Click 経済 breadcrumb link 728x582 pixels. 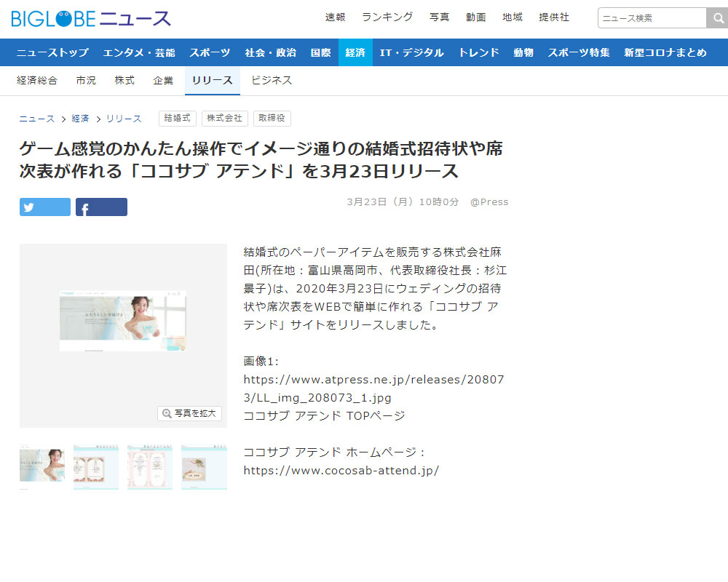click(x=80, y=119)
